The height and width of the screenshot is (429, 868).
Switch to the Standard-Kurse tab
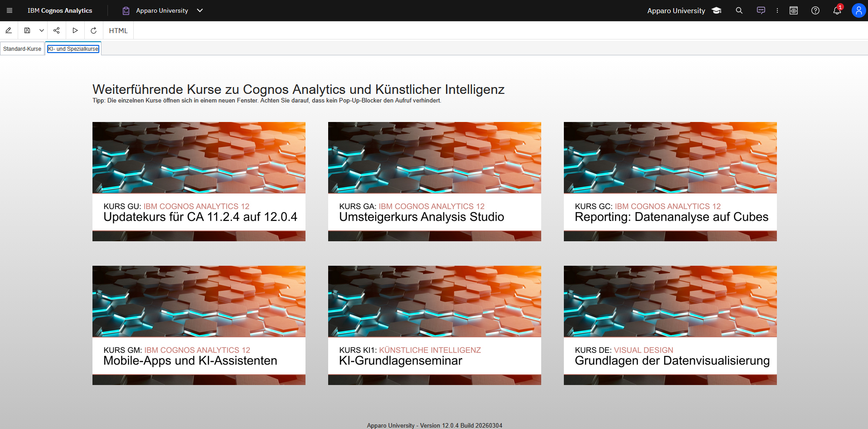tap(22, 49)
